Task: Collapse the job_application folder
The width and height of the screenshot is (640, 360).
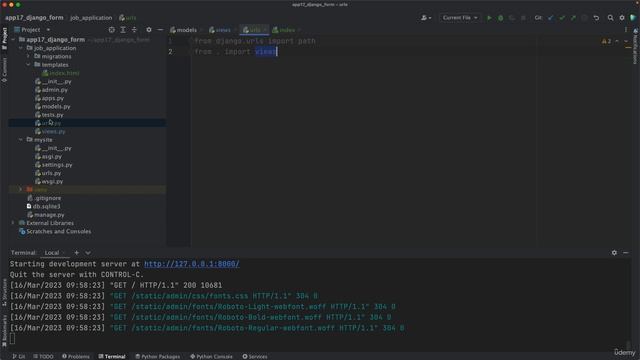Action: tap(21, 48)
